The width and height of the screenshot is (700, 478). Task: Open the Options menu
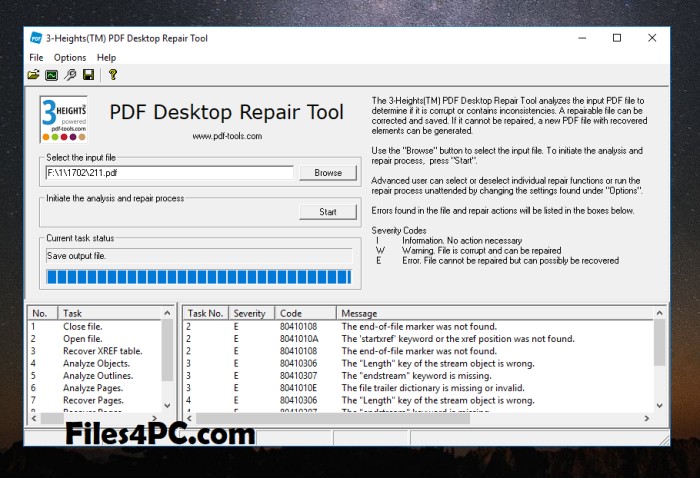70,58
